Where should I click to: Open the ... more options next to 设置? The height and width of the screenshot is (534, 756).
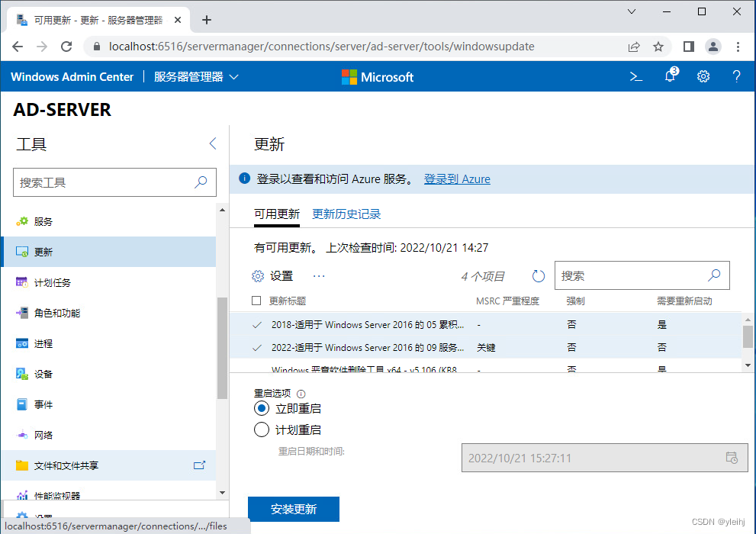[x=318, y=275]
